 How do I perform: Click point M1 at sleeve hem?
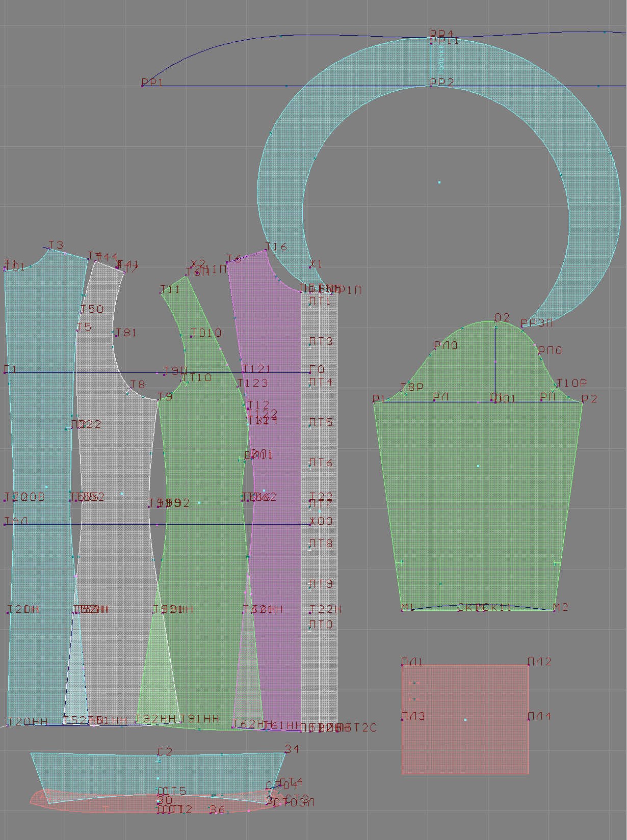[402, 610]
